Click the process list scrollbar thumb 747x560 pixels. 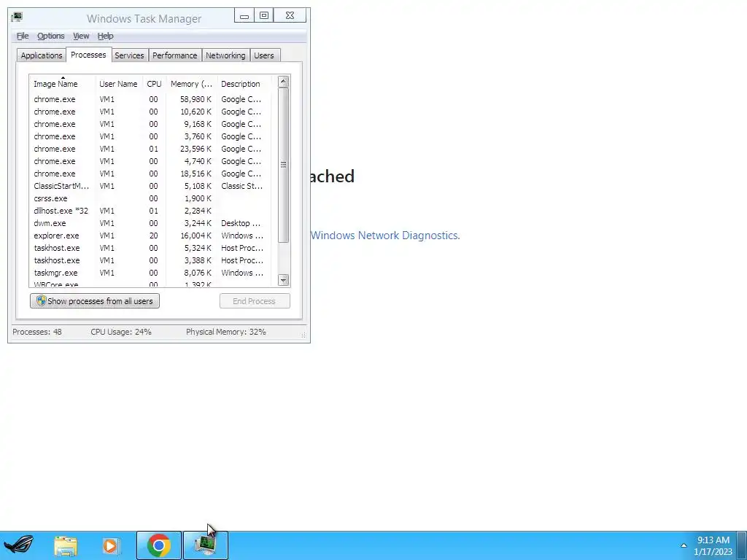coord(284,165)
